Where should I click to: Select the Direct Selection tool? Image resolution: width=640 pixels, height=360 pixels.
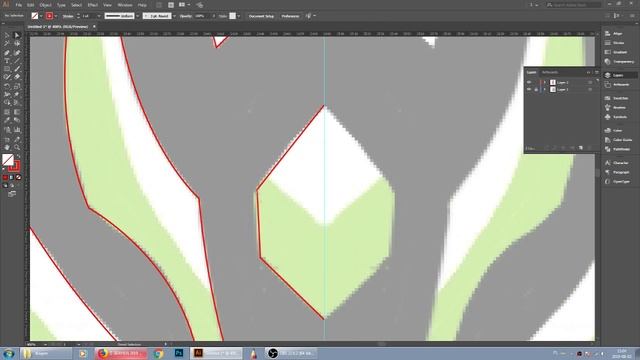pyautogui.click(x=17, y=36)
